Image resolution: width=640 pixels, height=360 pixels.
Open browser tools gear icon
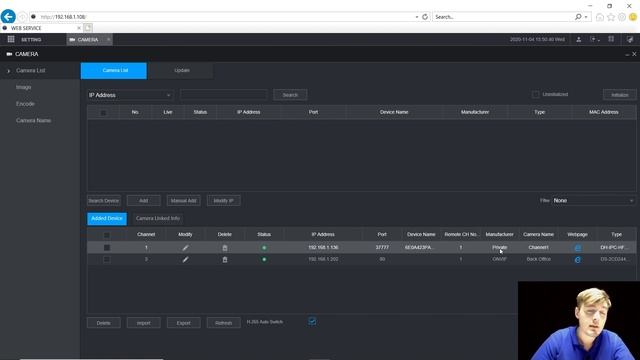(622, 17)
